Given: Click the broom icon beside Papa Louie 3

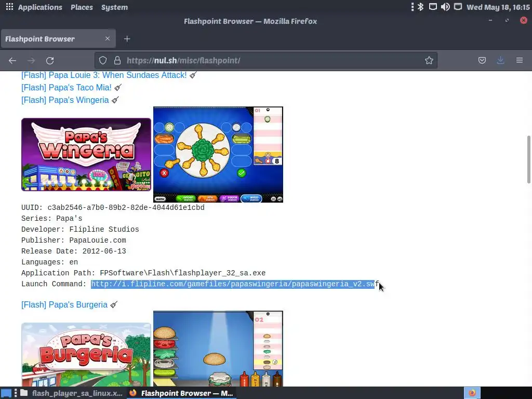Looking at the screenshot, I should pos(193,75).
